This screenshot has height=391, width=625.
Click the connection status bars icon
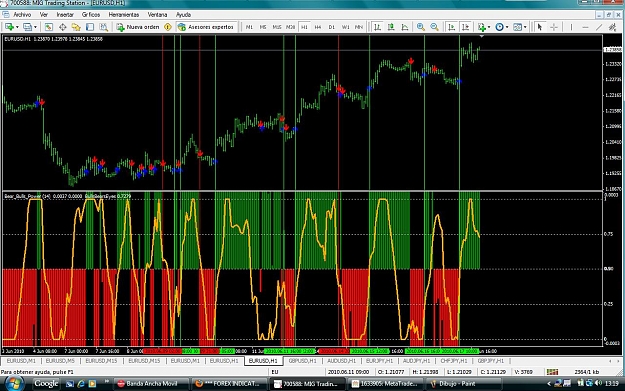552,372
